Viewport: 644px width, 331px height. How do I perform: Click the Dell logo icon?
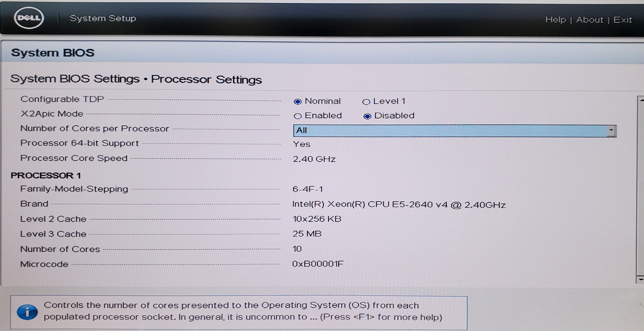click(30, 19)
